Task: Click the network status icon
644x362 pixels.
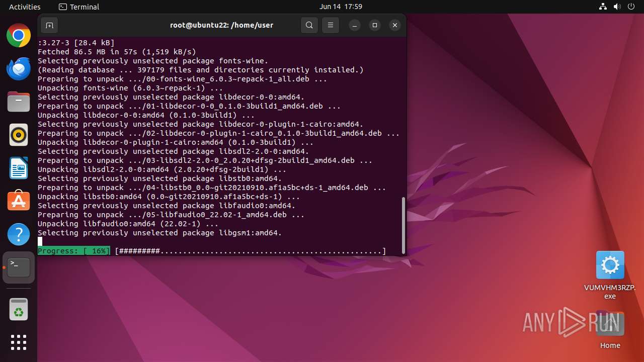Action: tap(603, 7)
